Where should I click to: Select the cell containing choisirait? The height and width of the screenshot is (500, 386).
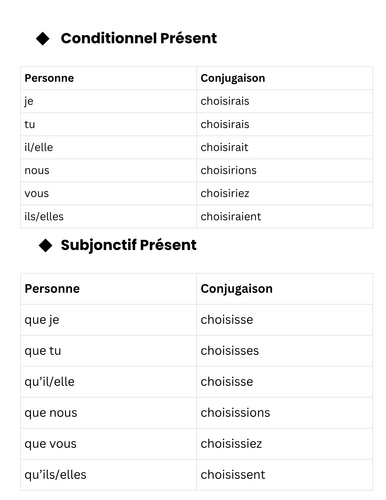[x=284, y=147]
